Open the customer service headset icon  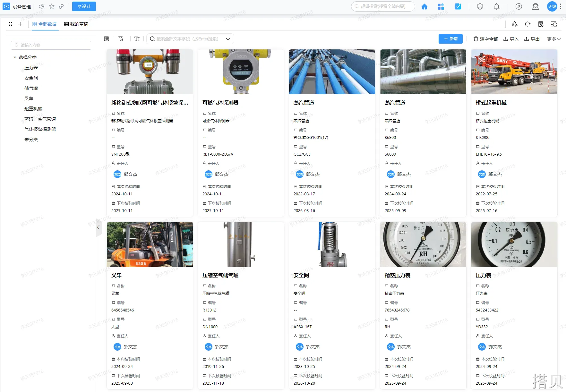pyautogui.click(x=535, y=7)
